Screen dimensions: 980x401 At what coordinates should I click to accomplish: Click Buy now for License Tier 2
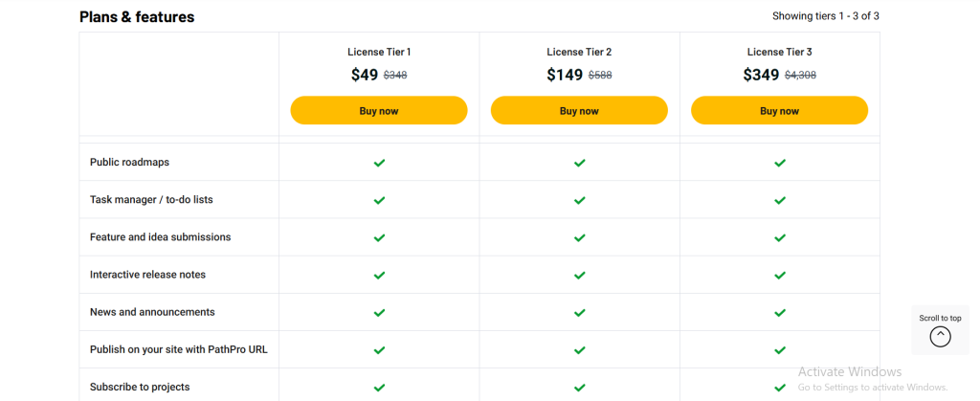click(x=579, y=111)
